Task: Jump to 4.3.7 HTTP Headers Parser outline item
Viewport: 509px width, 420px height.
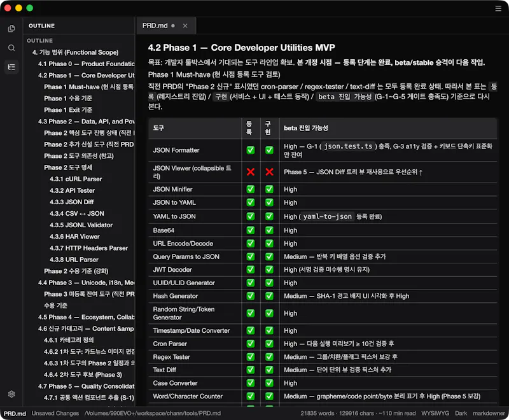Action: [x=88, y=248]
